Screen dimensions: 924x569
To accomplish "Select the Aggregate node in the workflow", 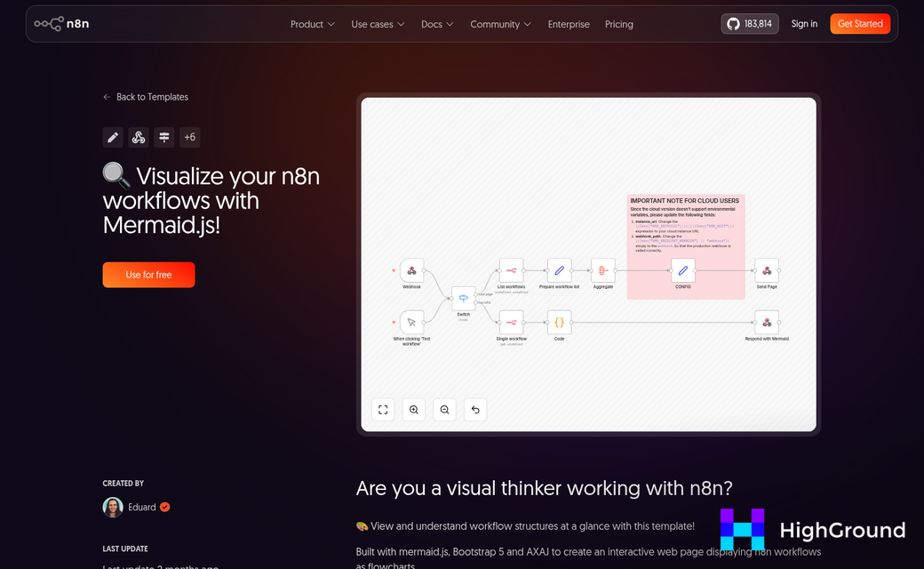I will pyautogui.click(x=604, y=271).
